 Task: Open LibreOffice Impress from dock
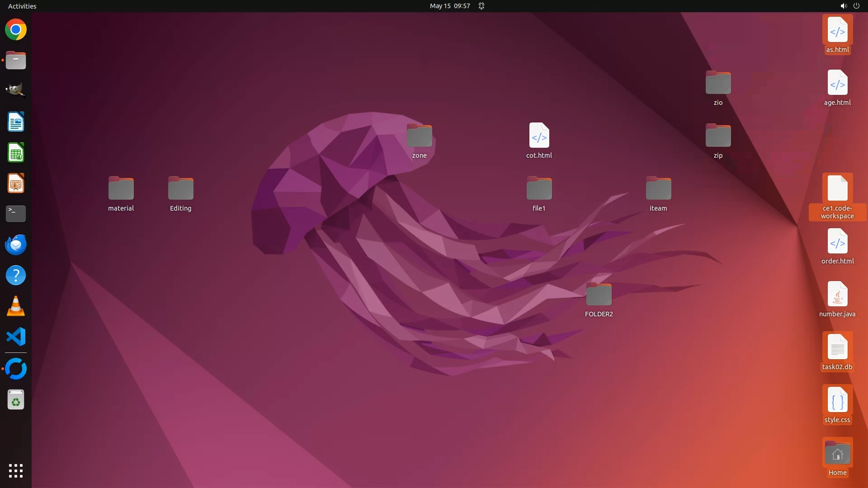point(16,183)
